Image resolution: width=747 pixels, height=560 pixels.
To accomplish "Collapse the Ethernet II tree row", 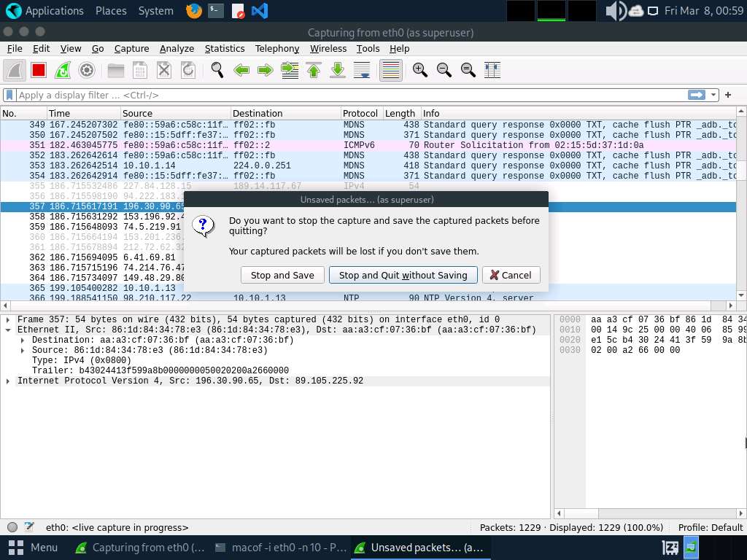I will point(8,330).
